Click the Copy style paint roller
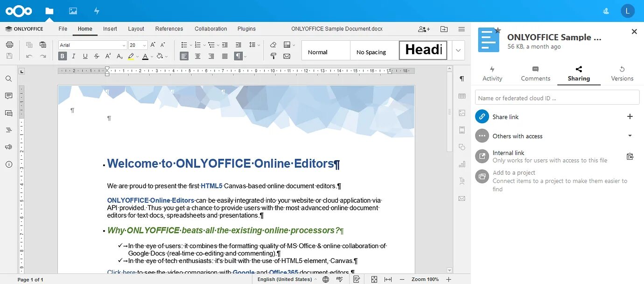This screenshot has height=284, width=644. point(273,56)
